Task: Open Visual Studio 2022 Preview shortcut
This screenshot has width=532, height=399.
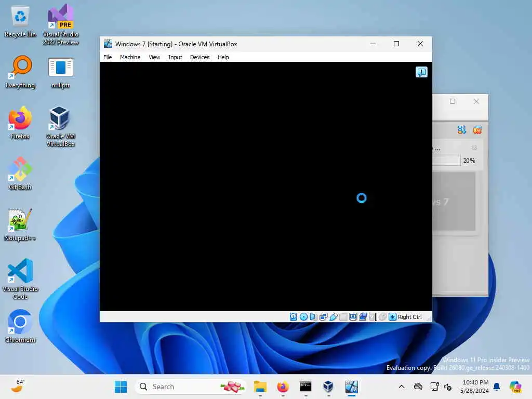Action: (x=61, y=25)
